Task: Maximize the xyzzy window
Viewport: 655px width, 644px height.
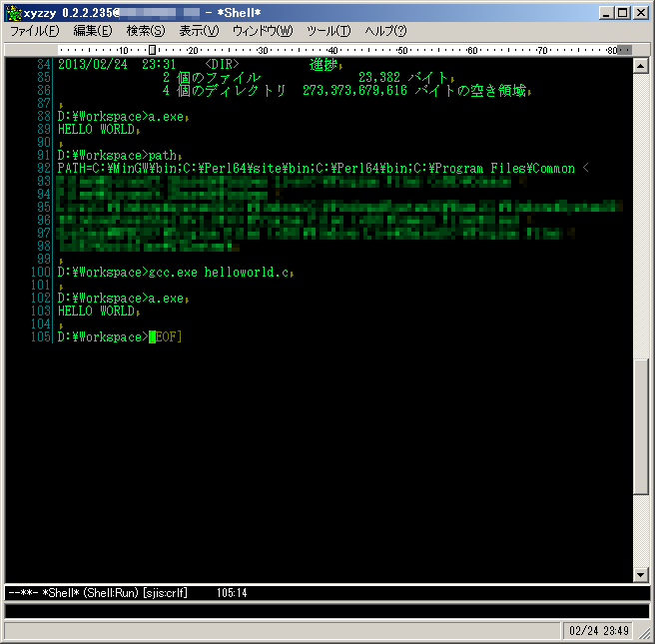Action: coord(623,13)
